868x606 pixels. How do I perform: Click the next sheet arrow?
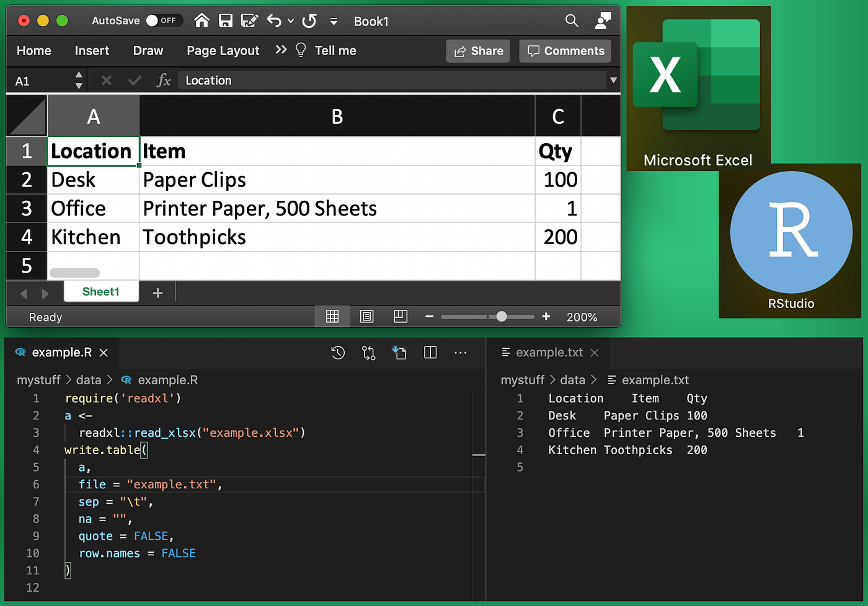tap(45, 293)
